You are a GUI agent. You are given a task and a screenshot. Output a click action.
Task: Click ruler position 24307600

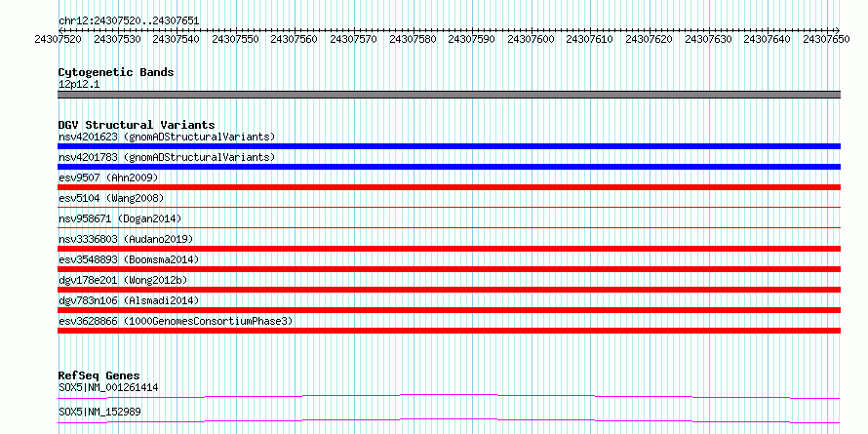(531, 39)
